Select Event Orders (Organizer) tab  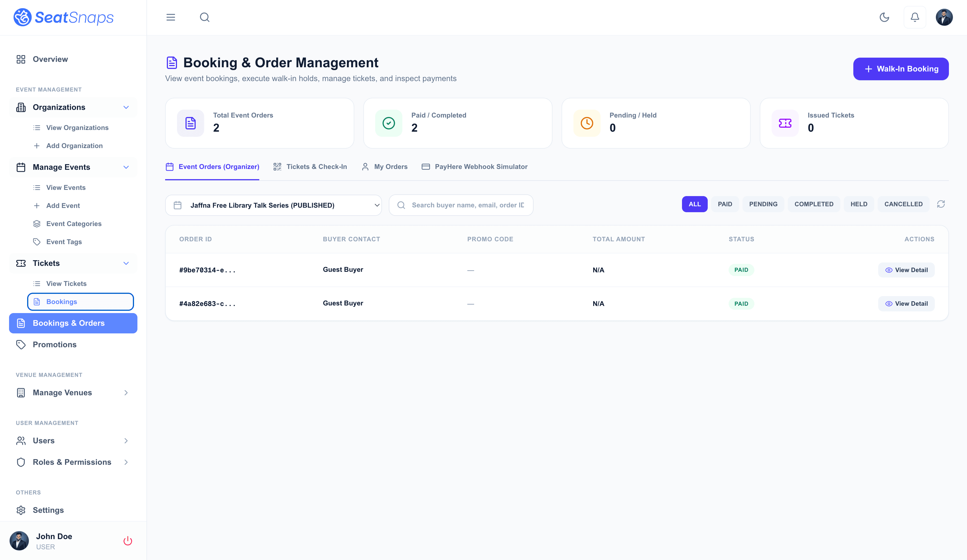click(212, 167)
